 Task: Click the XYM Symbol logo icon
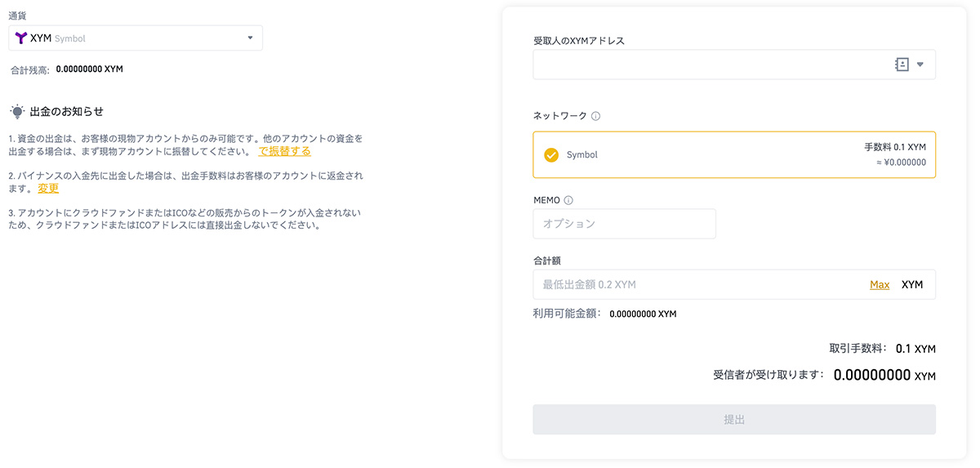[21, 38]
